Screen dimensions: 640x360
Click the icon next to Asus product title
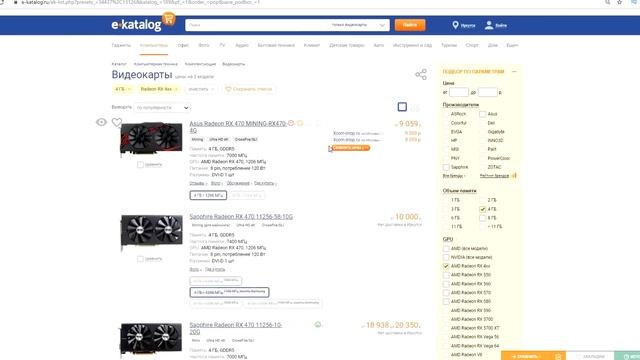pos(291,123)
